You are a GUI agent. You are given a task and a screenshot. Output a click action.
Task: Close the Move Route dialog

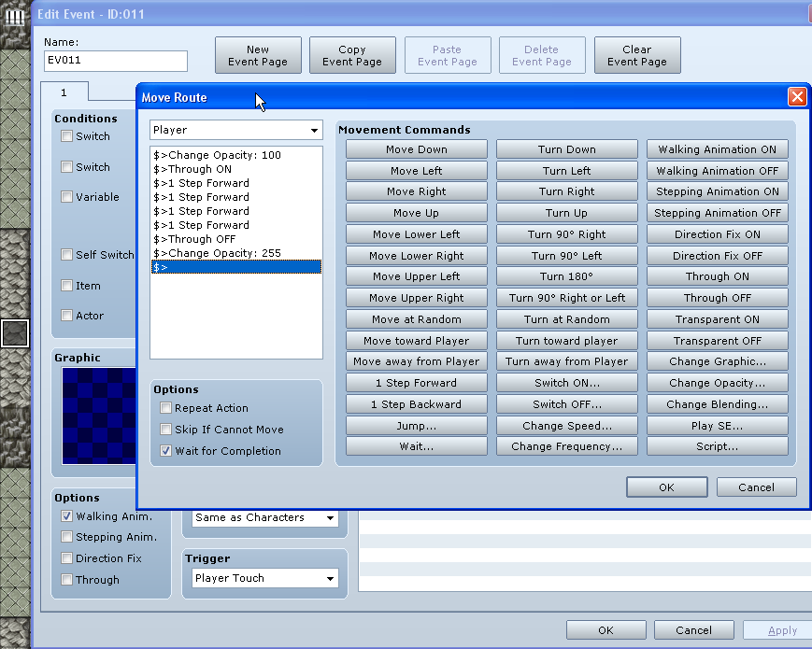click(x=796, y=97)
